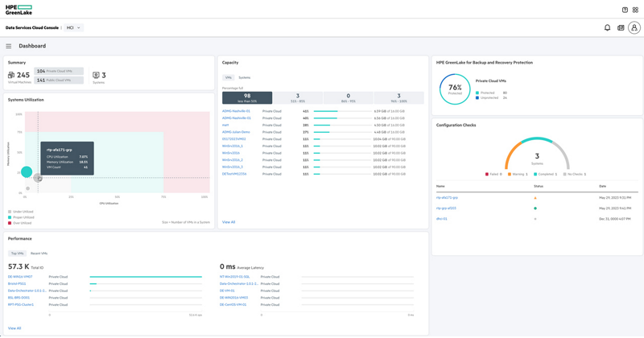This screenshot has width=644, height=338.
Task: Open the notifications bell
Action: [x=608, y=27]
